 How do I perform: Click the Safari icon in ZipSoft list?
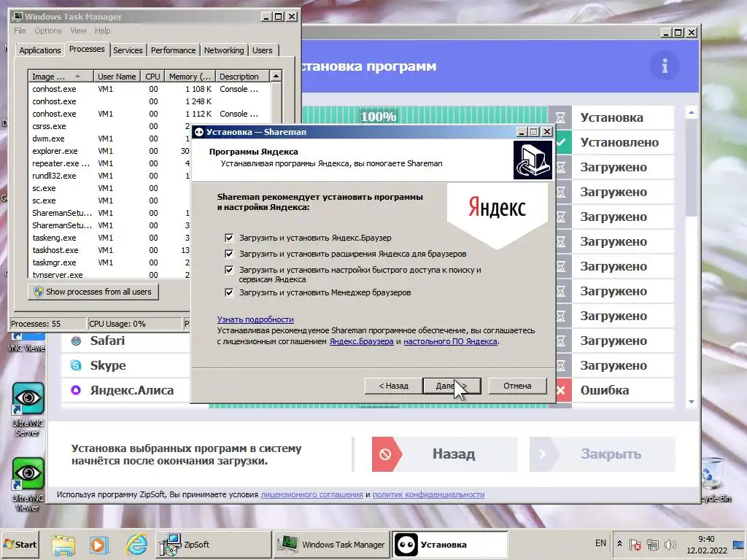(x=76, y=341)
